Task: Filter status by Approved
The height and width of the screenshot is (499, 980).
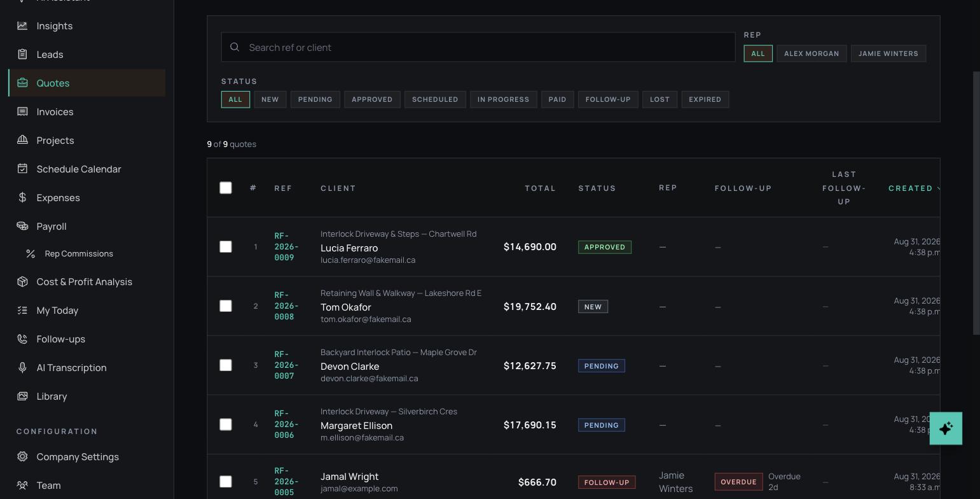Action: tap(372, 99)
